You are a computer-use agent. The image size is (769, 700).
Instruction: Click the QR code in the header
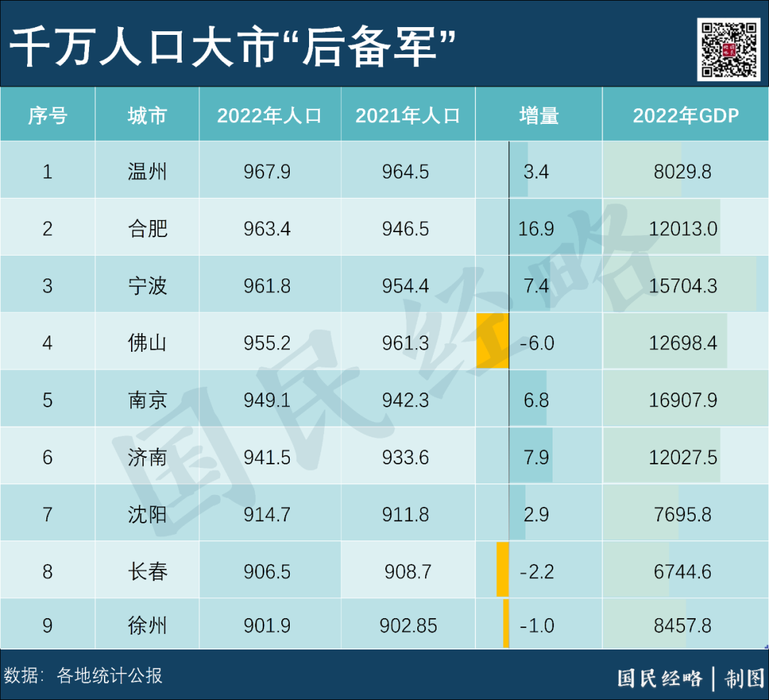pyautogui.click(x=729, y=50)
